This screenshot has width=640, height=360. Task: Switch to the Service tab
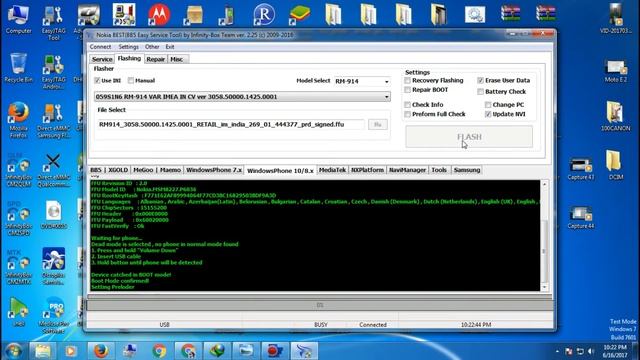[x=102, y=60]
